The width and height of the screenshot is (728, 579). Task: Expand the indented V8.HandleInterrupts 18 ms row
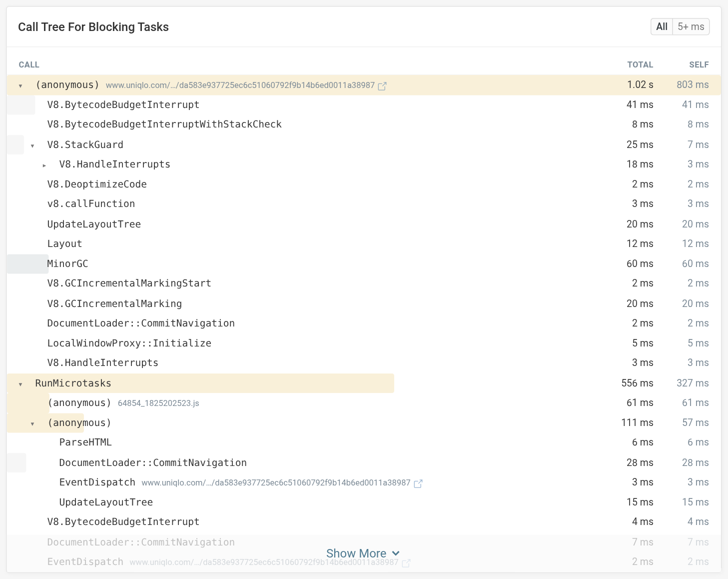44,165
